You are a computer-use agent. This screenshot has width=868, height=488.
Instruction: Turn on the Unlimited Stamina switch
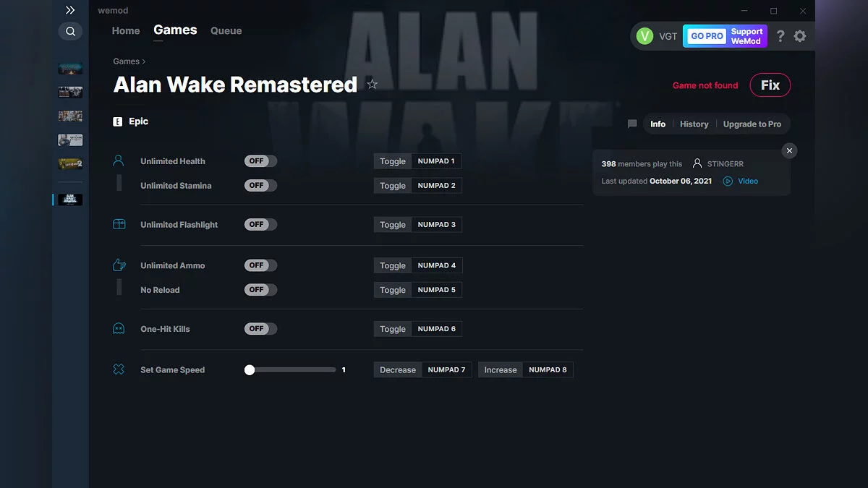click(x=260, y=185)
